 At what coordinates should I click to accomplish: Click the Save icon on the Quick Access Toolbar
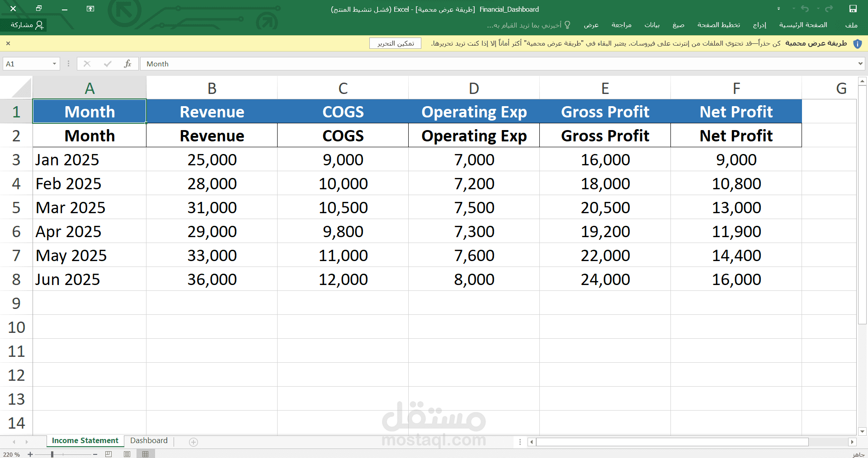pyautogui.click(x=854, y=9)
